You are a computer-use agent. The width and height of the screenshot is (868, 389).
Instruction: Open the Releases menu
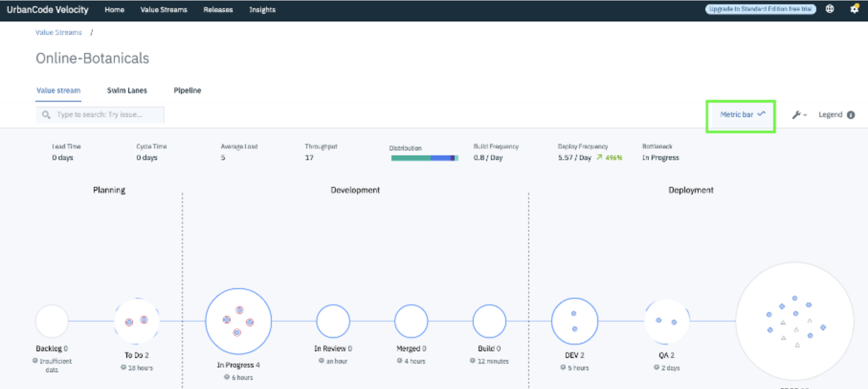(218, 10)
